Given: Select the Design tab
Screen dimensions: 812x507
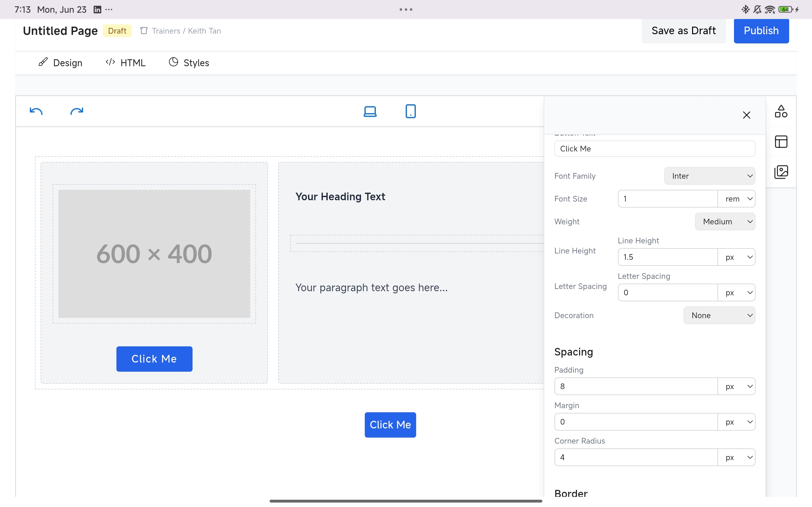Looking at the screenshot, I should point(60,63).
